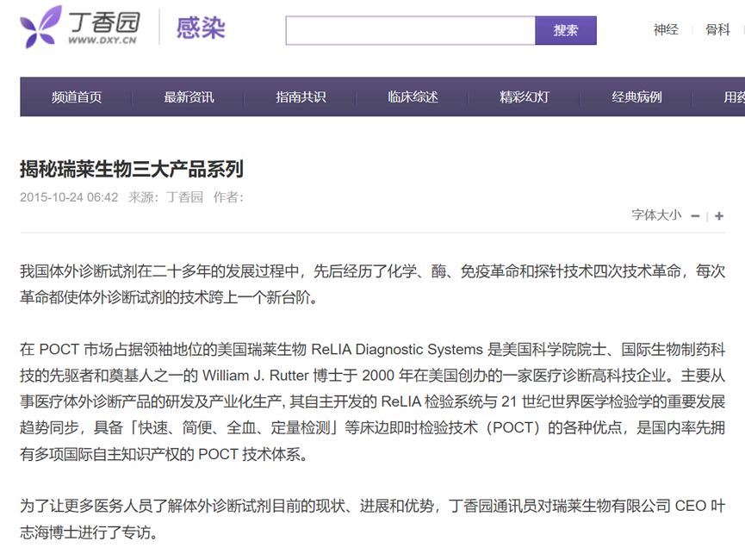Viewport: 745px width, 560px height.
Task: Click the 字体大小 label
Action: pos(656,215)
